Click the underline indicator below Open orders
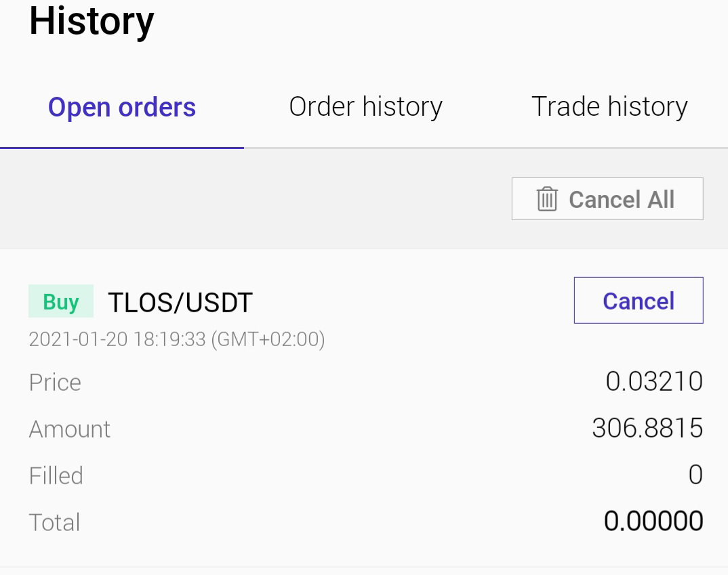The image size is (728, 575). tap(121, 148)
